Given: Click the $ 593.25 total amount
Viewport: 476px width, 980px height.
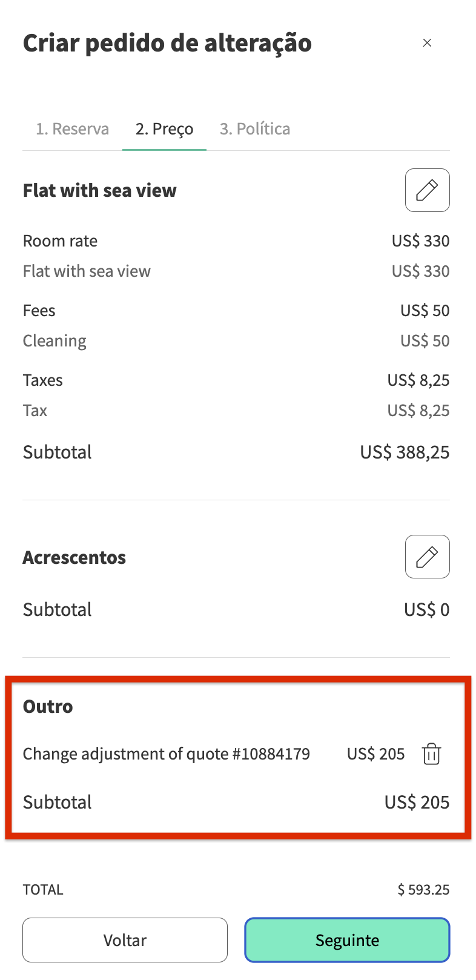Looking at the screenshot, I should pyautogui.click(x=423, y=890).
